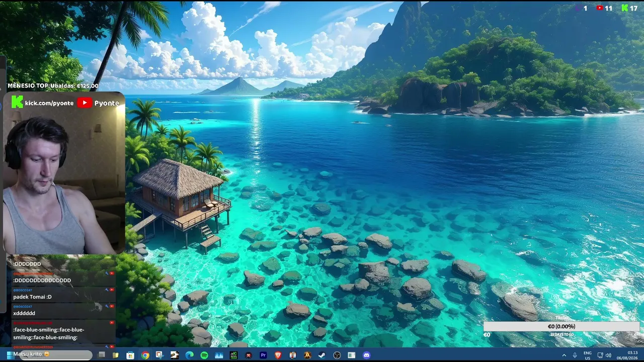
Task: Click the MĖNESIO TOP donation text
Action: 53,86
